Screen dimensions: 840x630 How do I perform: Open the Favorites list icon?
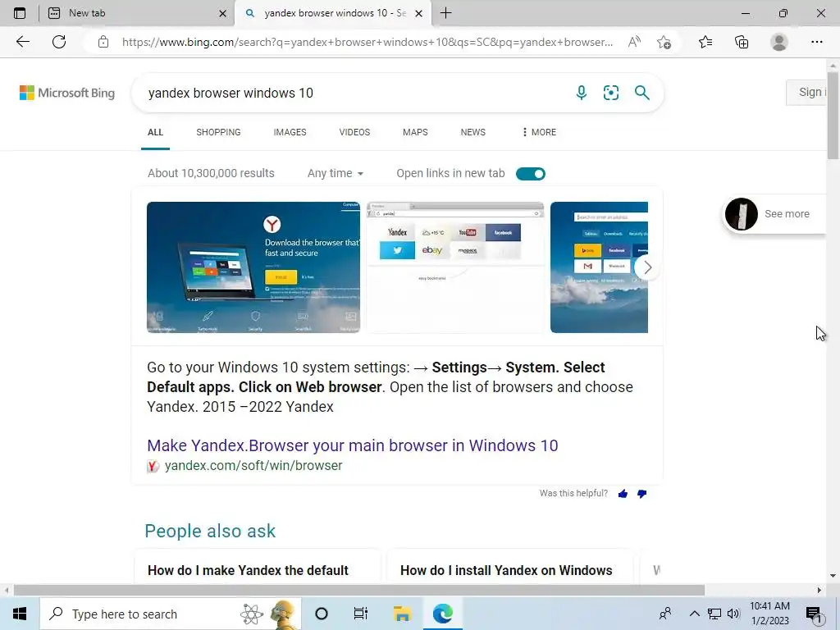click(705, 42)
